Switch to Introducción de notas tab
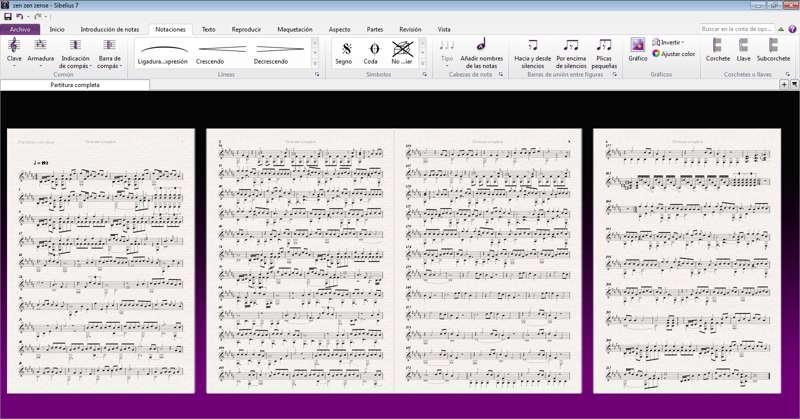 [110, 30]
